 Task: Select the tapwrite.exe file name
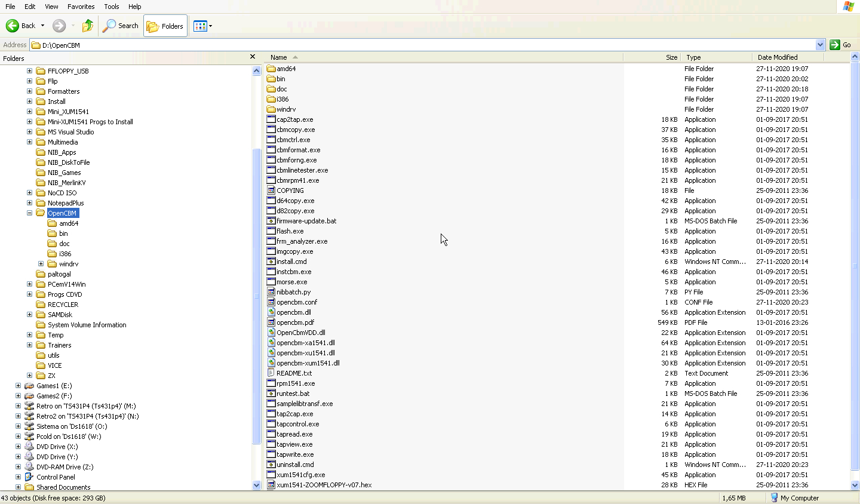pyautogui.click(x=295, y=454)
